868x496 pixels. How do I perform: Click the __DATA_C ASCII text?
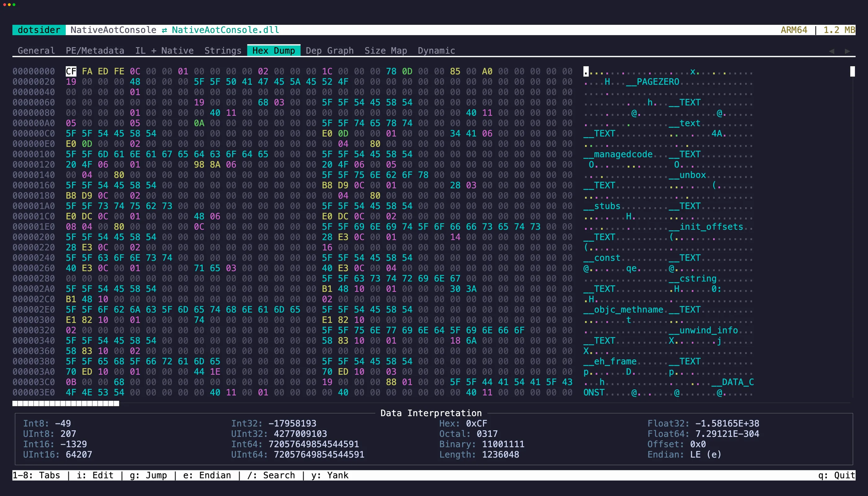[733, 382]
